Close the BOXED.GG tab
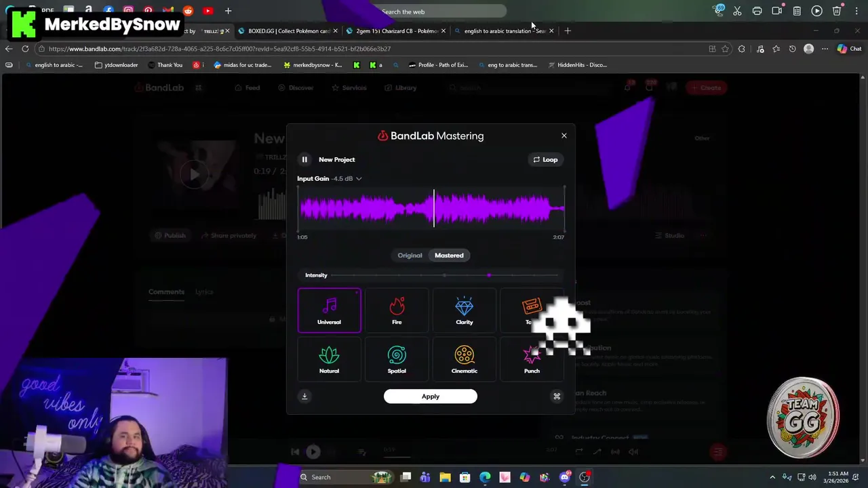Image resolution: width=868 pixels, height=488 pixels. pyautogui.click(x=335, y=31)
